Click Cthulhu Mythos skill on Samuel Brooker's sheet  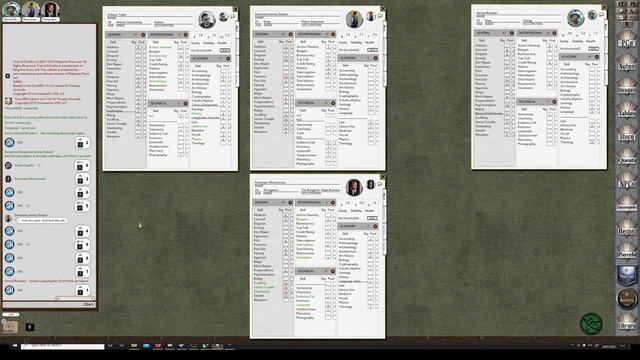[571, 99]
